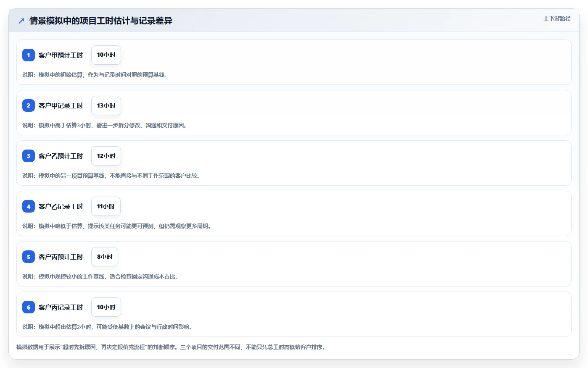Click the 12小时 value chip
This screenshot has height=368, width=588.
[x=106, y=156]
